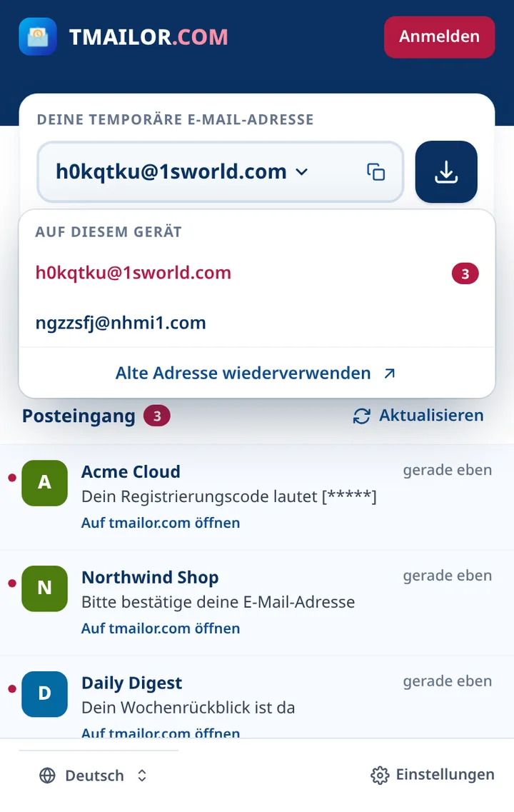The width and height of the screenshot is (514, 812).
Task: Click the download inbox button
Action: tap(446, 172)
